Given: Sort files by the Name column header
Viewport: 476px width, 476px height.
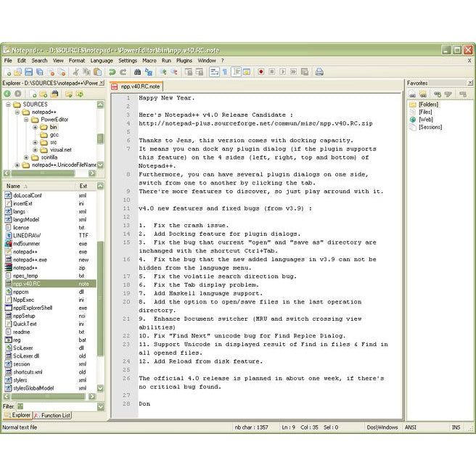Looking at the screenshot, I should pos(39,186).
